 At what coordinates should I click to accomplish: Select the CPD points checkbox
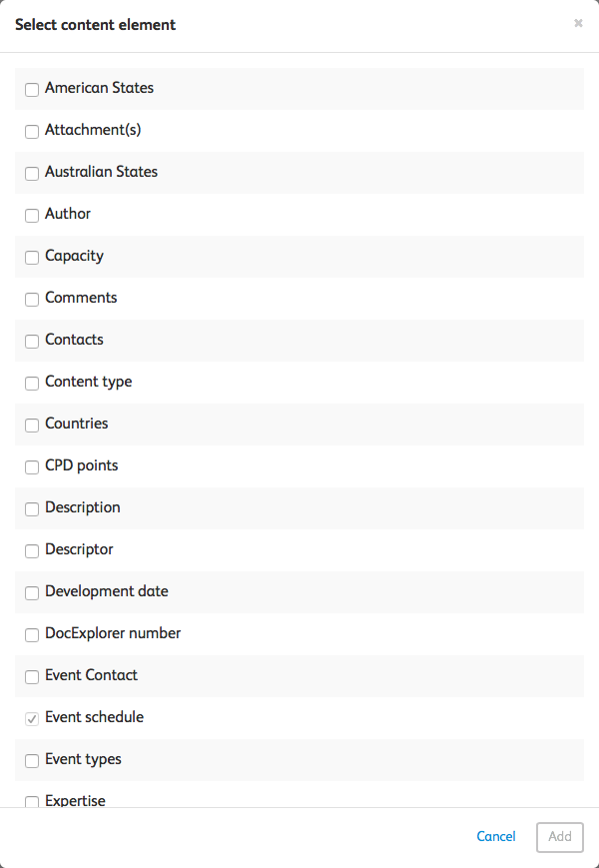32,466
